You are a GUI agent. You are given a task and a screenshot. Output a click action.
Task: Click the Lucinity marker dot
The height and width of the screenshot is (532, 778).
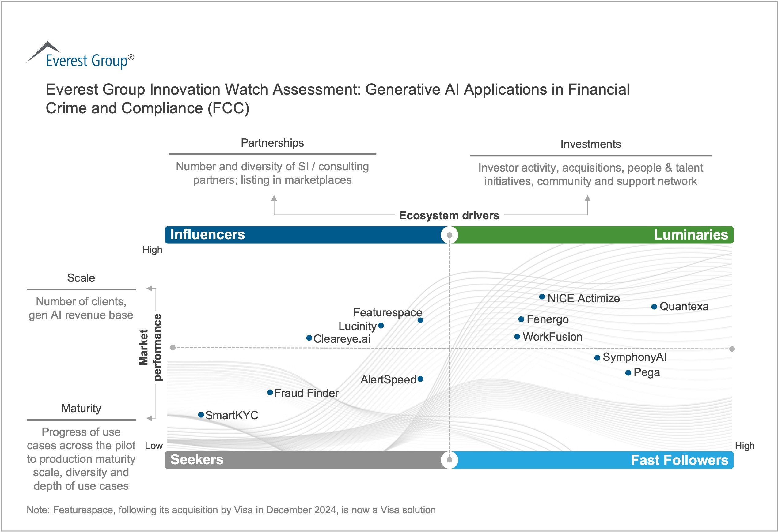[381, 326]
